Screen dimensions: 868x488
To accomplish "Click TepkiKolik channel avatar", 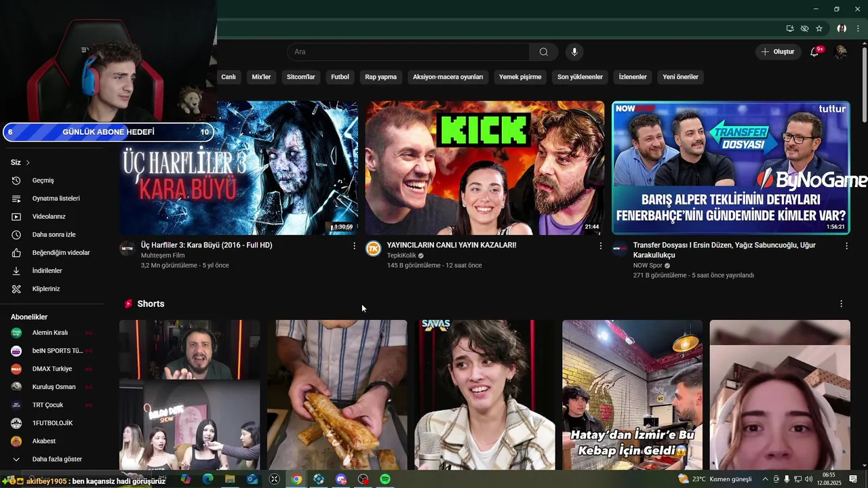I will pos(374,249).
